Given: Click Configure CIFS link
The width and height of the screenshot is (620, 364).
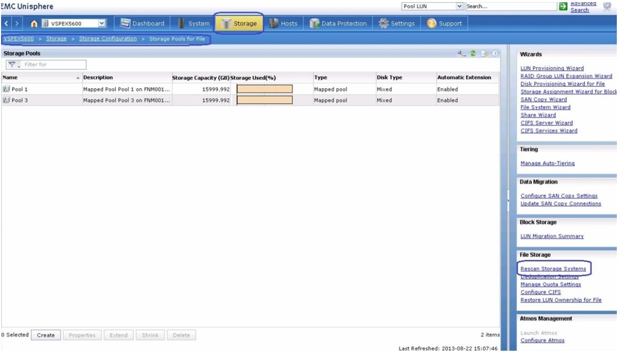Looking at the screenshot, I should (540, 292).
